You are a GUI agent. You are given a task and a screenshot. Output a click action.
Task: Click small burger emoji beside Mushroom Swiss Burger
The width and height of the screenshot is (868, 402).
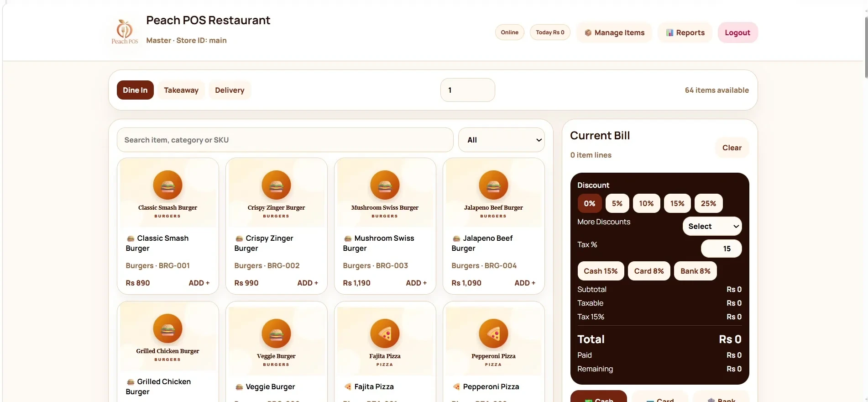coord(348,238)
